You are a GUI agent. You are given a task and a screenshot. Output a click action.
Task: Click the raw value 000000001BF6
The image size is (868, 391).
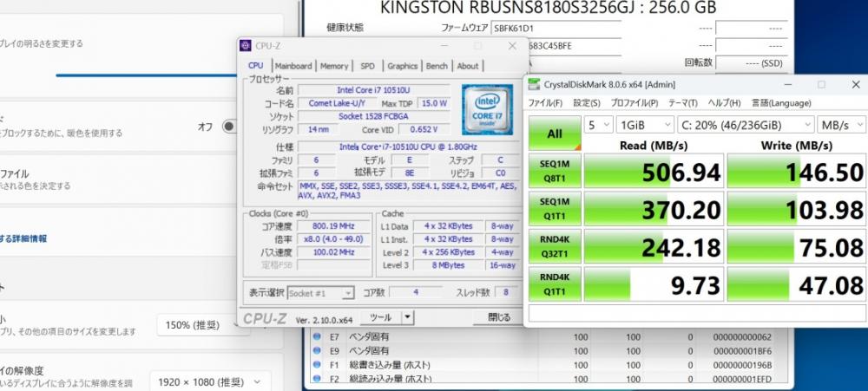pyautogui.click(x=742, y=350)
